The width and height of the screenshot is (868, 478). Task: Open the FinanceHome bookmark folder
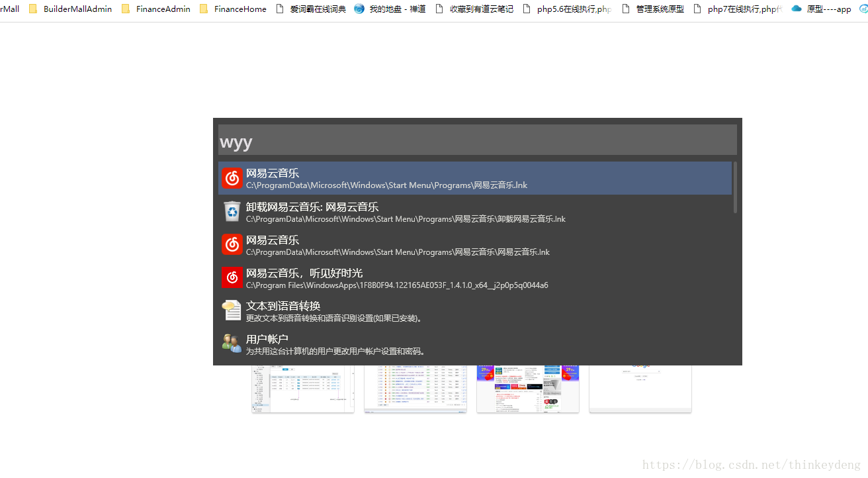point(233,9)
